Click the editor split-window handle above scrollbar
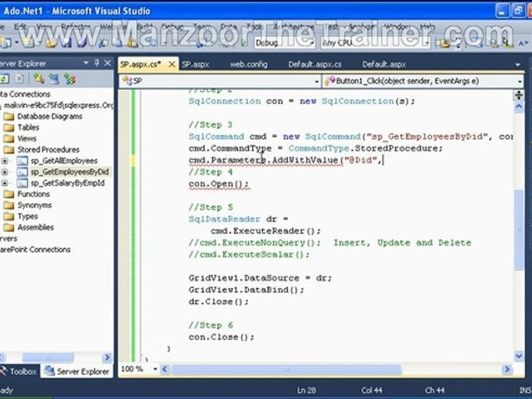Image resolution: width=532 pixels, height=399 pixels. [x=519, y=95]
